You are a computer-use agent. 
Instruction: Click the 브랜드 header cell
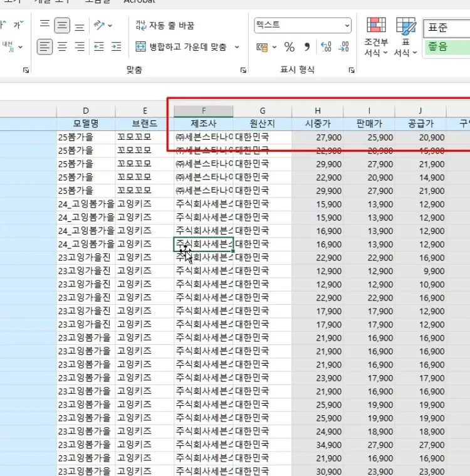point(145,124)
